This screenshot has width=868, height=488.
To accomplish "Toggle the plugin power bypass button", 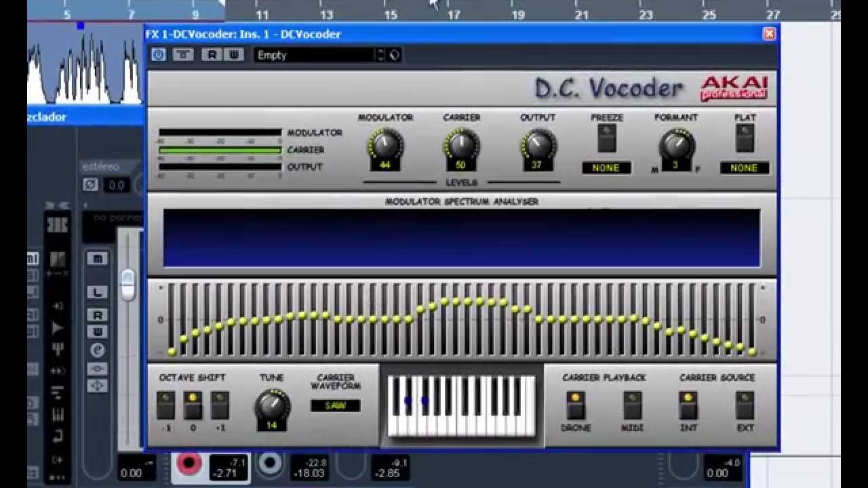I will click(x=159, y=55).
